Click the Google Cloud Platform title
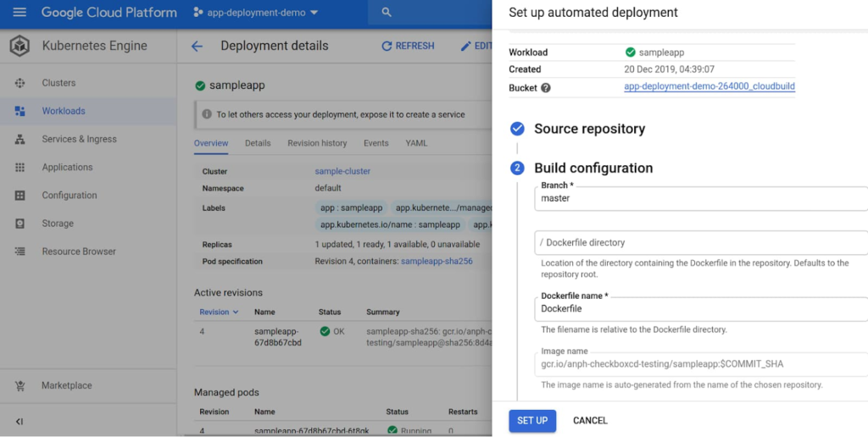This screenshot has width=868, height=437. pos(109,12)
